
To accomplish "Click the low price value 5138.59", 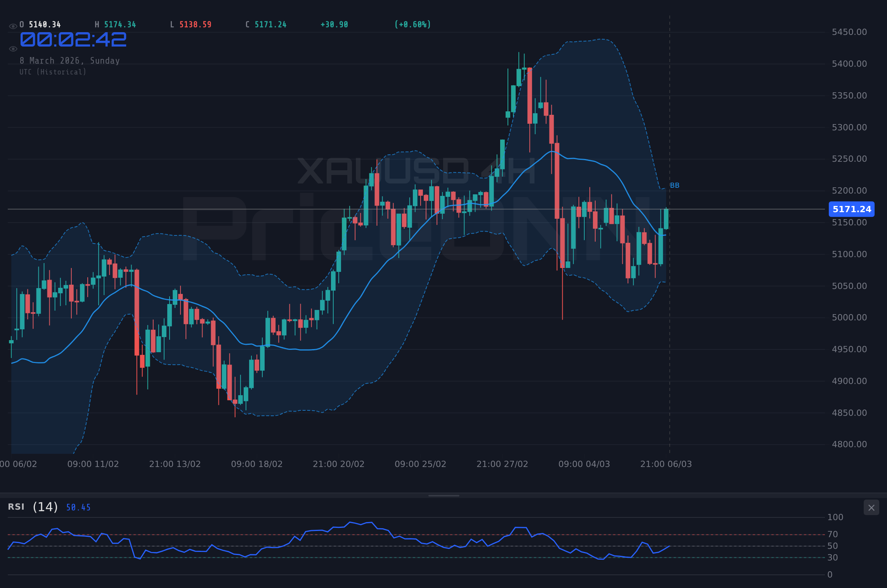I will tap(195, 25).
